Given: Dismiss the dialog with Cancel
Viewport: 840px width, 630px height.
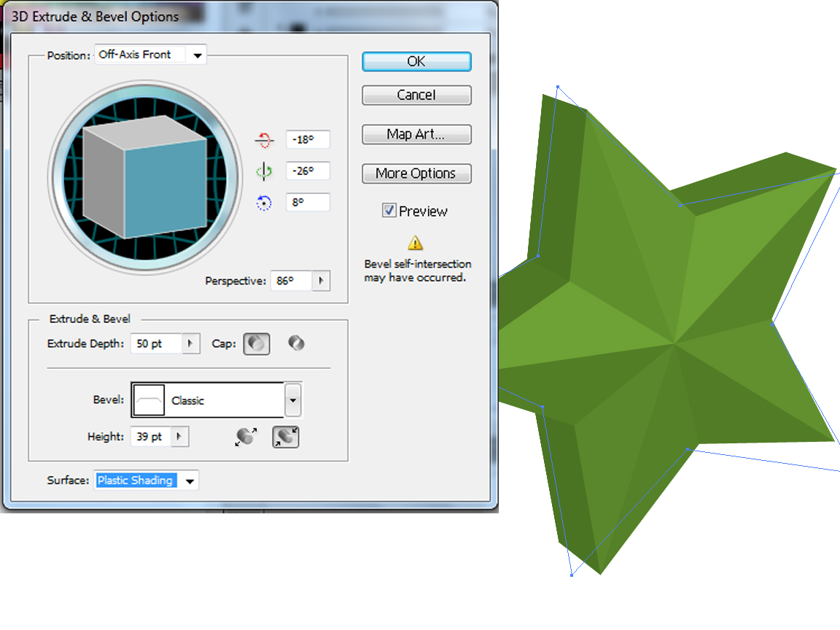Looking at the screenshot, I should (x=416, y=95).
